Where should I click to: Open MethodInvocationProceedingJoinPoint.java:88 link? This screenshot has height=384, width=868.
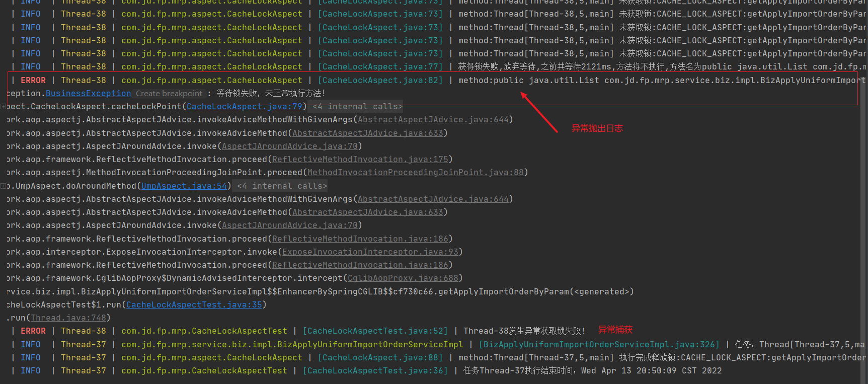[416, 173]
